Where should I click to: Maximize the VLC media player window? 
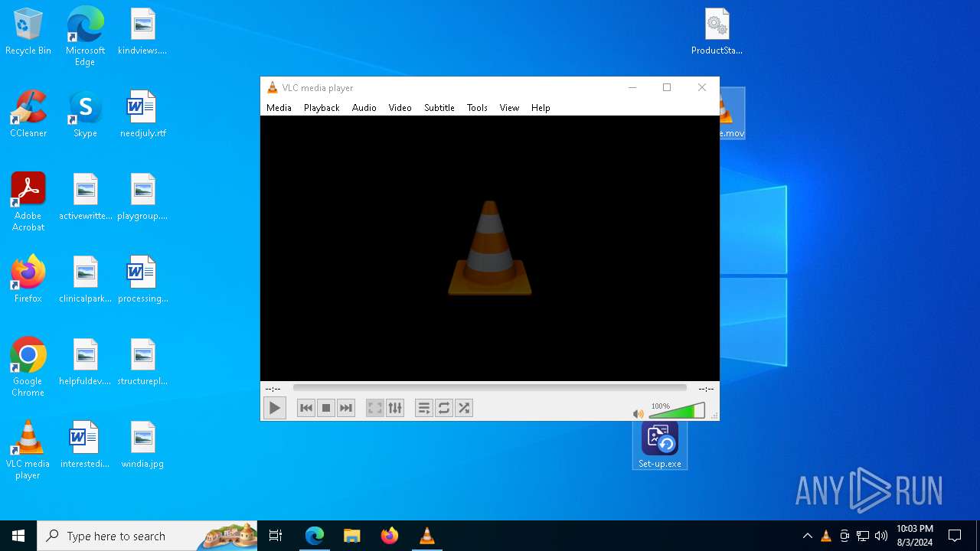(667, 87)
